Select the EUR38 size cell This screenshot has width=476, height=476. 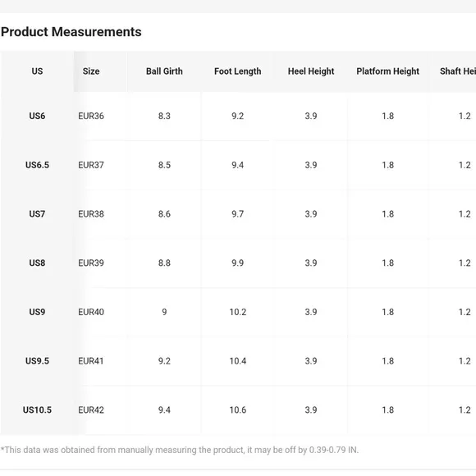click(91, 214)
